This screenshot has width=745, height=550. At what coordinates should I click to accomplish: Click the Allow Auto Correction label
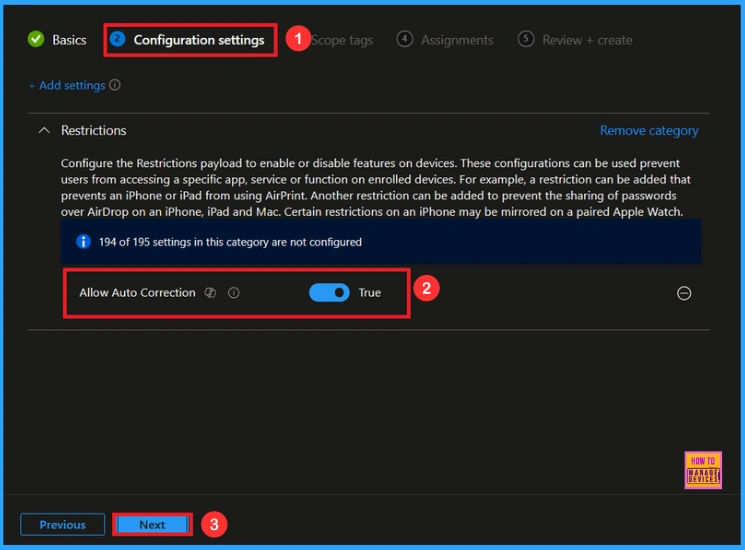click(137, 293)
